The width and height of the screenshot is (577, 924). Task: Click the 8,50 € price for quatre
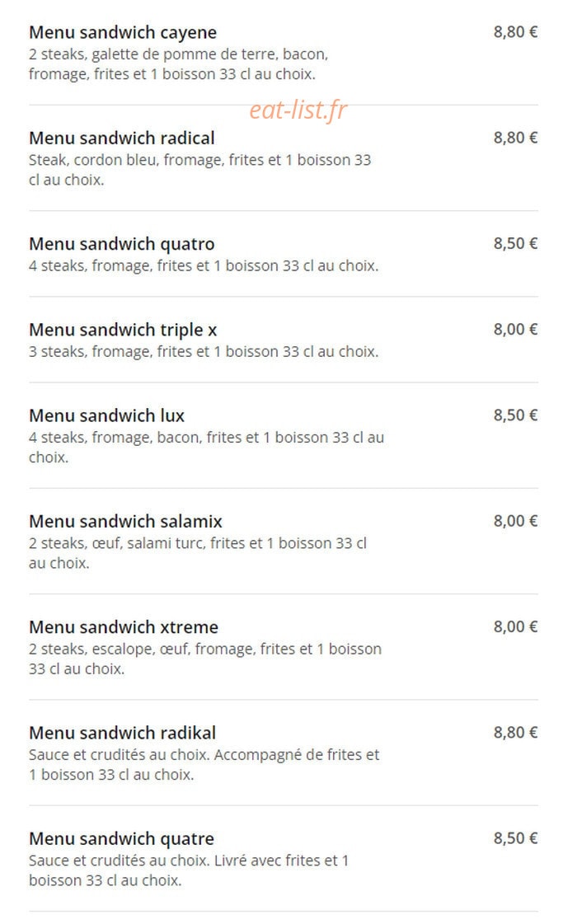coord(515,838)
